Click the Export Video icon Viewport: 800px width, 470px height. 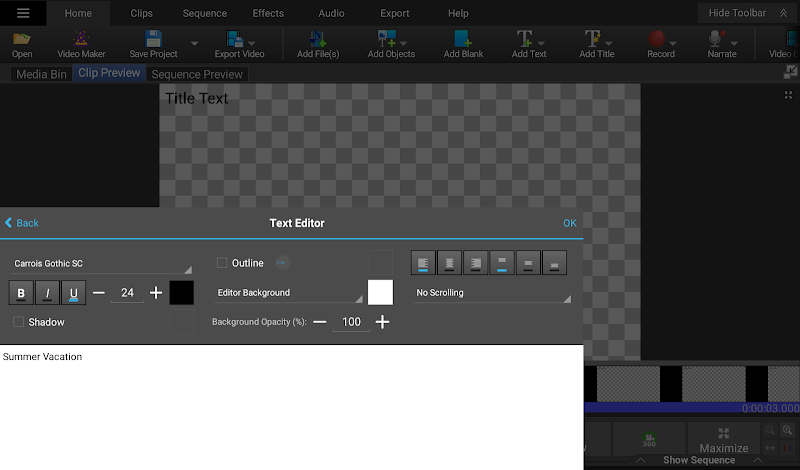click(235, 39)
